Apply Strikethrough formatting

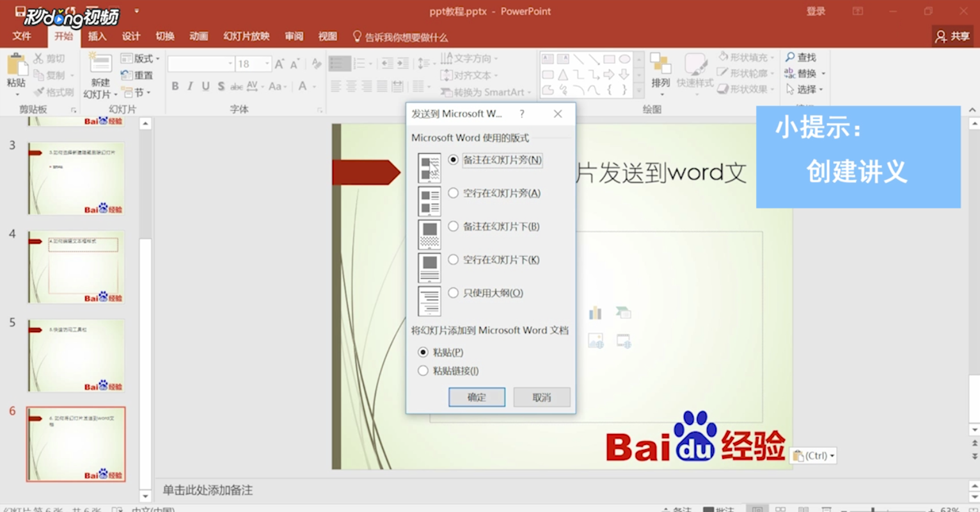coord(236,86)
